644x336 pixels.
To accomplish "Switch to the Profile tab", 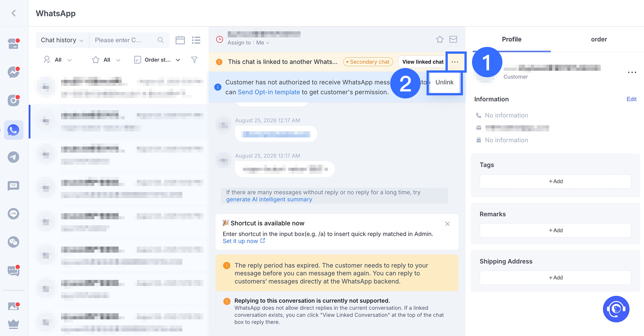I will click(x=511, y=39).
